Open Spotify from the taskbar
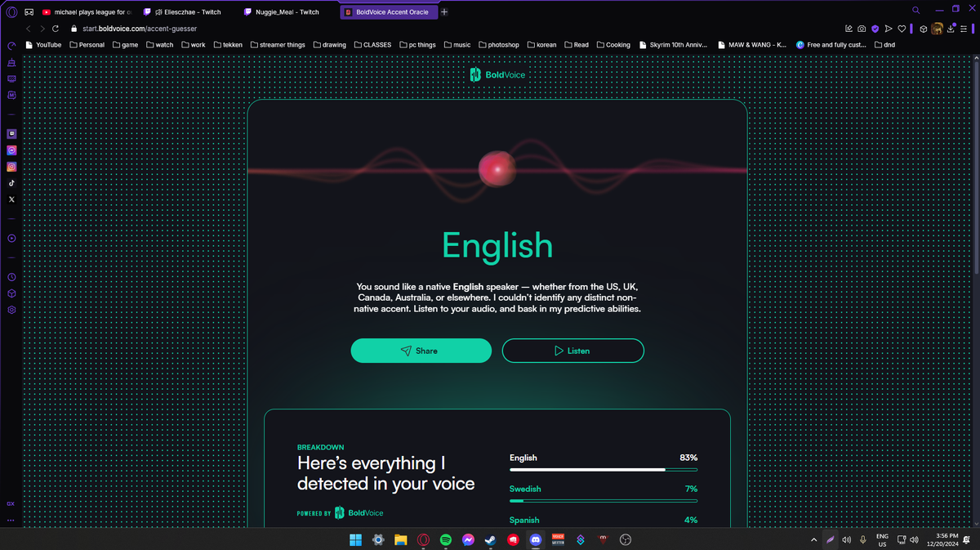Image resolution: width=980 pixels, height=550 pixels. [x=446, y=539]
